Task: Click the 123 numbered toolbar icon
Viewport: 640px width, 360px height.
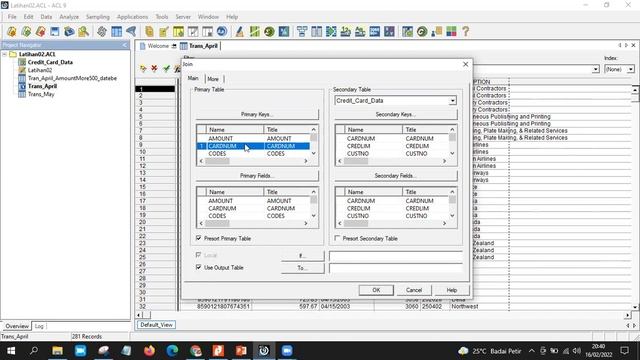Action: (345, 31)
